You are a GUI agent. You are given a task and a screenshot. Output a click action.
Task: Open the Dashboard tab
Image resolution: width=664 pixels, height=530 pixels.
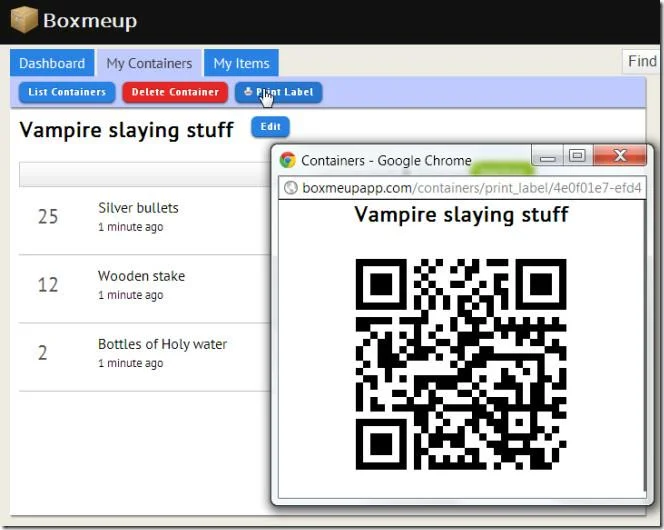pos(52,63)
